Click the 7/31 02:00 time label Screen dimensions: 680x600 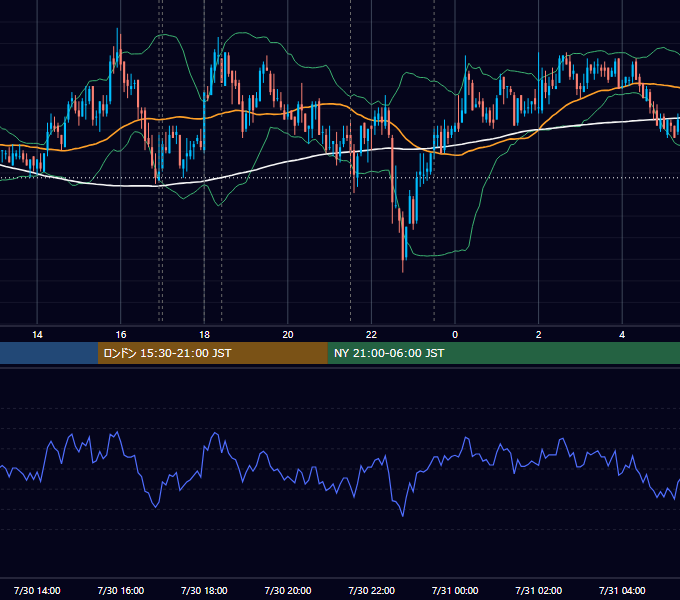point(539,590)
